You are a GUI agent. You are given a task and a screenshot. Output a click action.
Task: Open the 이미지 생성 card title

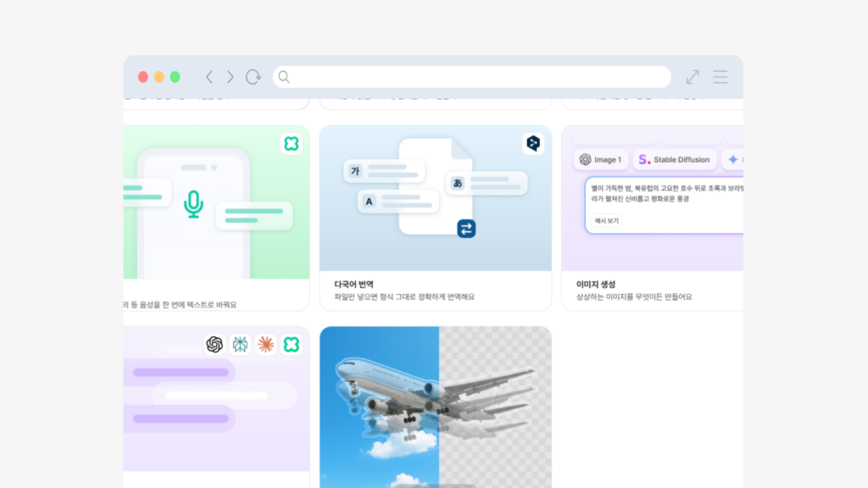(x=596, y=284)
